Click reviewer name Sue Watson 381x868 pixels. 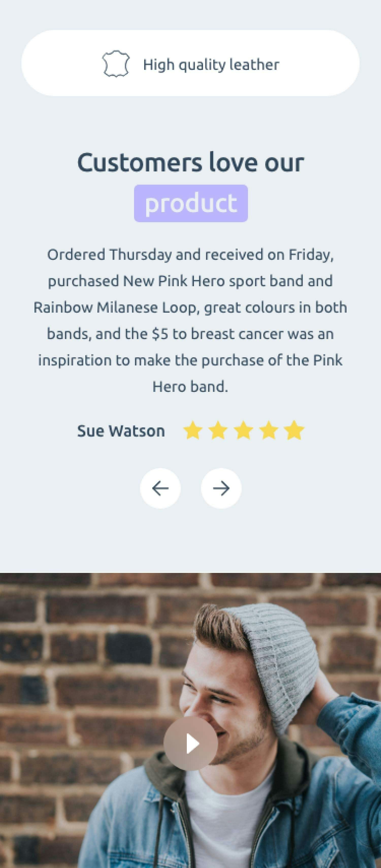(x=121, y=431)
